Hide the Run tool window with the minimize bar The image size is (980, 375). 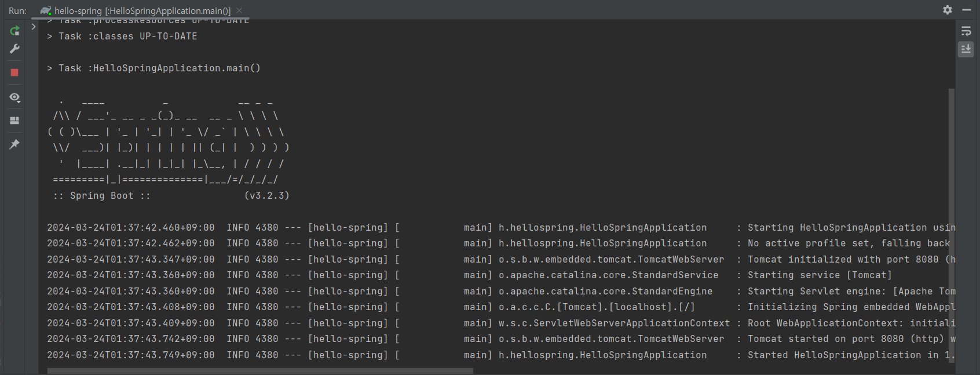click(x=967, y=10)
